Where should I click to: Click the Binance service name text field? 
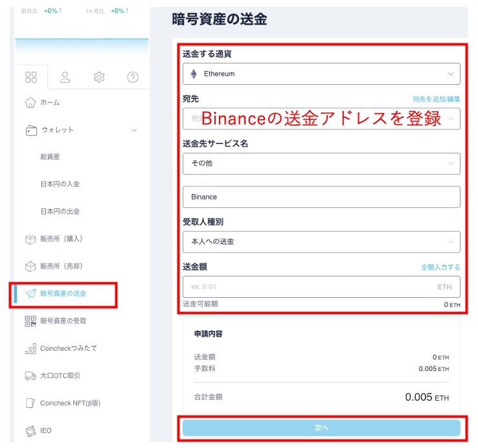pos(321,197)
